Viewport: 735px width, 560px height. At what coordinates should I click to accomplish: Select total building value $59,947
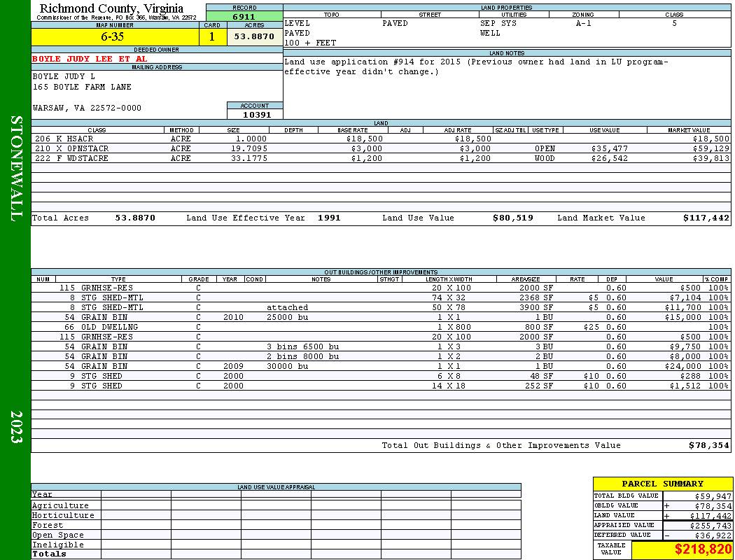[x=710, y=496]
